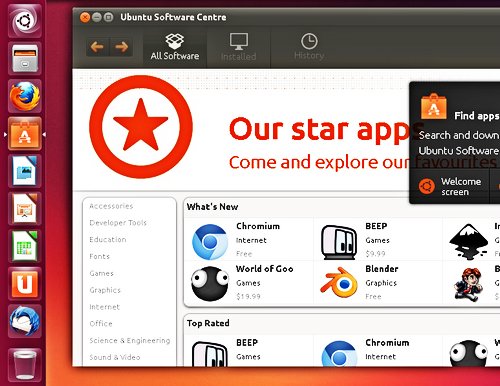Click the Free label under Chromium
This screenshot has height=386, width=500.
pos(244,254)
